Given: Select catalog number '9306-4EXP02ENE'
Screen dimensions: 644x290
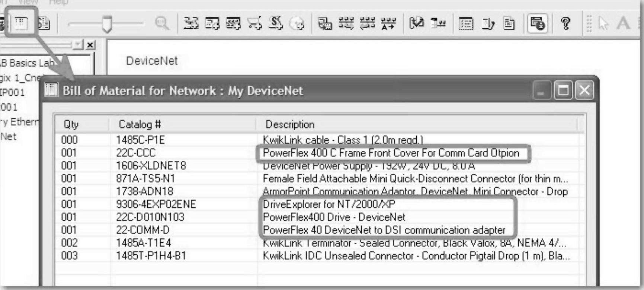Looking at the screenshot, I should tap(156, 204).
